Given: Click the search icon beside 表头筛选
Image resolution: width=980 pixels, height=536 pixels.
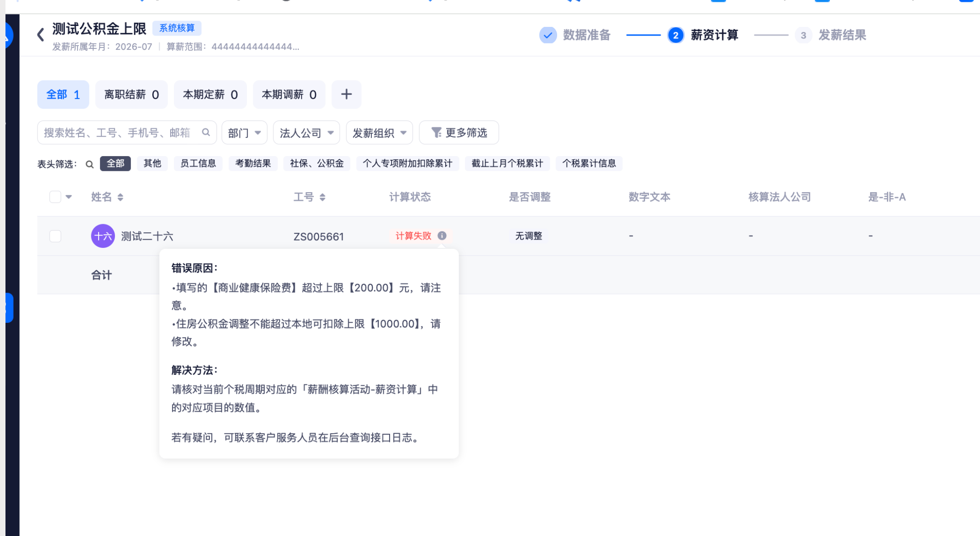Looking at the screenshot, I should click(90, 164).
